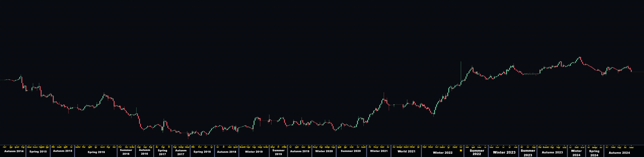
Task: Click the /o/ marker in Spring 2024
Action: point(601,148)
